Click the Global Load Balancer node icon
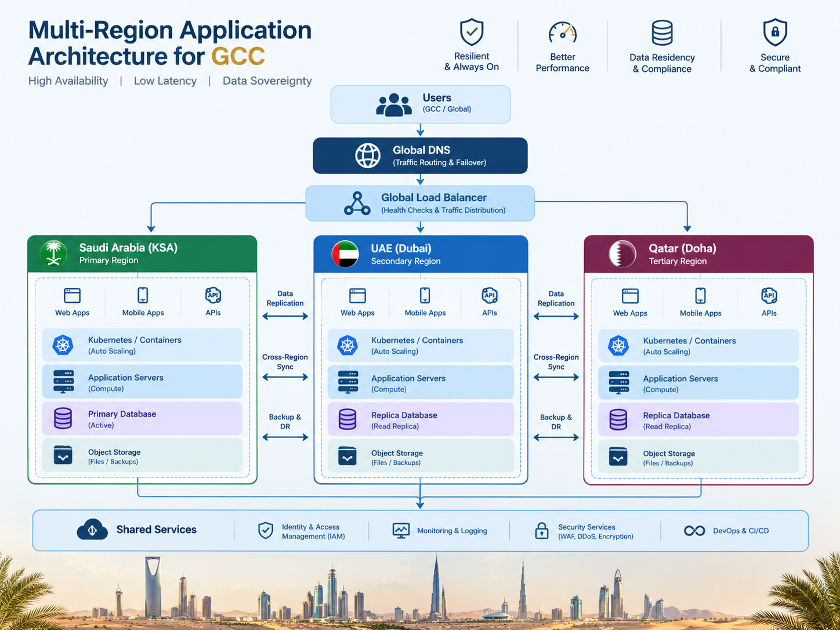Screen dimensions: 840x630 (x=357, y=204)
